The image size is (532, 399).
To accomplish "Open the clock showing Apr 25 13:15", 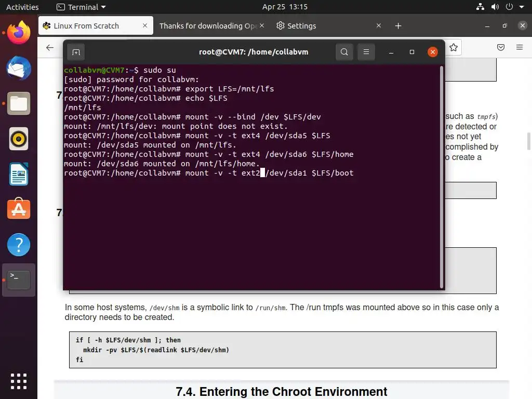I will click(285, 7).
